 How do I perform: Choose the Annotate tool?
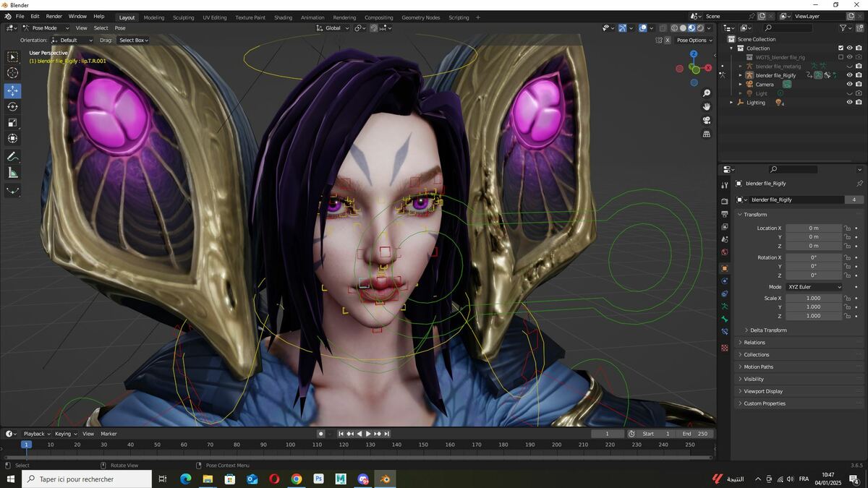pos(13,156)
